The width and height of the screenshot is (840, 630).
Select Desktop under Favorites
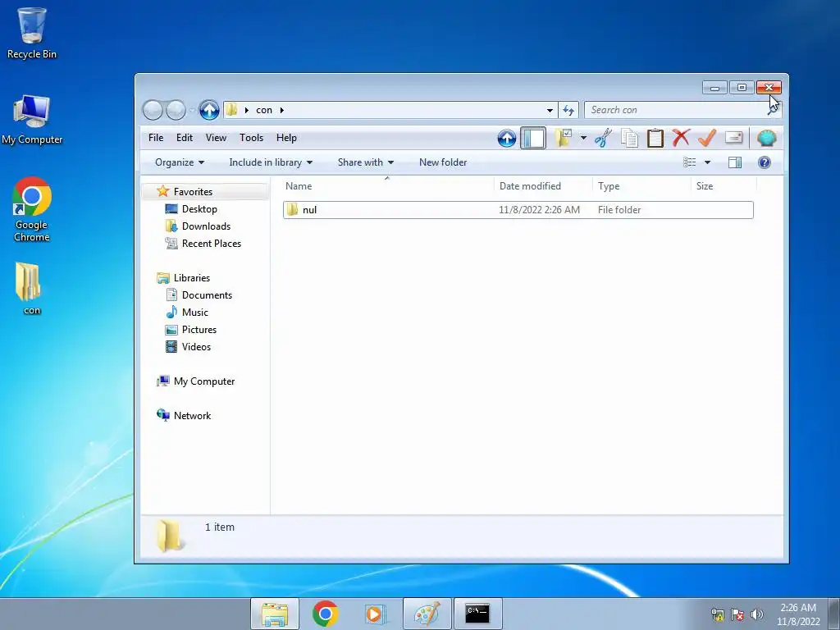[x=199, y=209]
